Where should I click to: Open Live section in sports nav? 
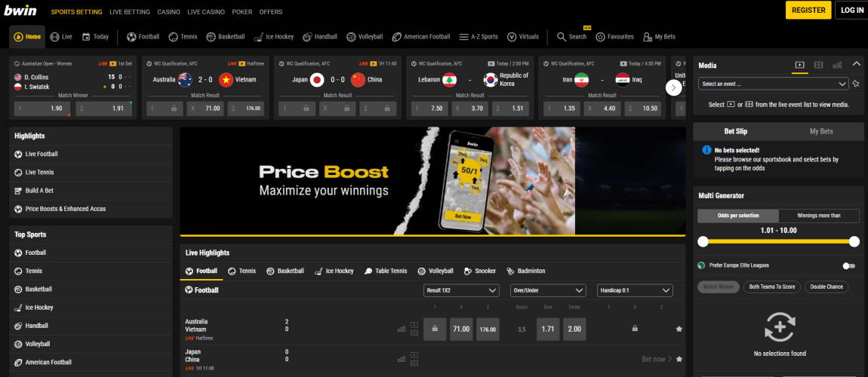[x=61, y=37]
